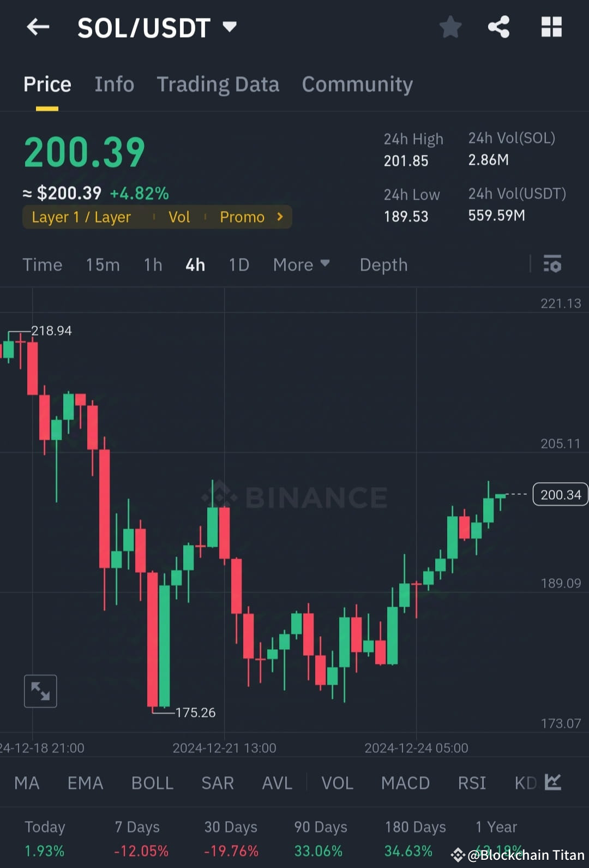Open chart display settings icon beside Depth
Viewport: 589px width, 868px height.
pyautogui.click(x=552, y=265)
